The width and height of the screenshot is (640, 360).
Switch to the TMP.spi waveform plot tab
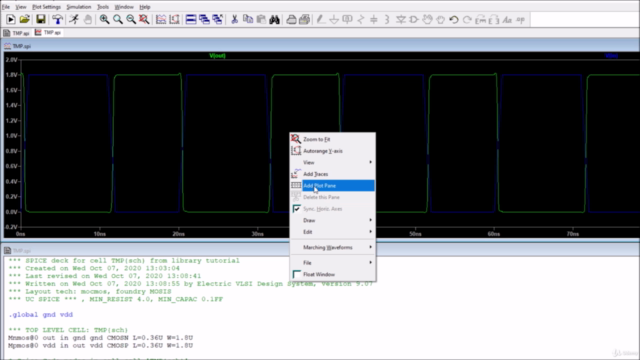click(48, 33)
